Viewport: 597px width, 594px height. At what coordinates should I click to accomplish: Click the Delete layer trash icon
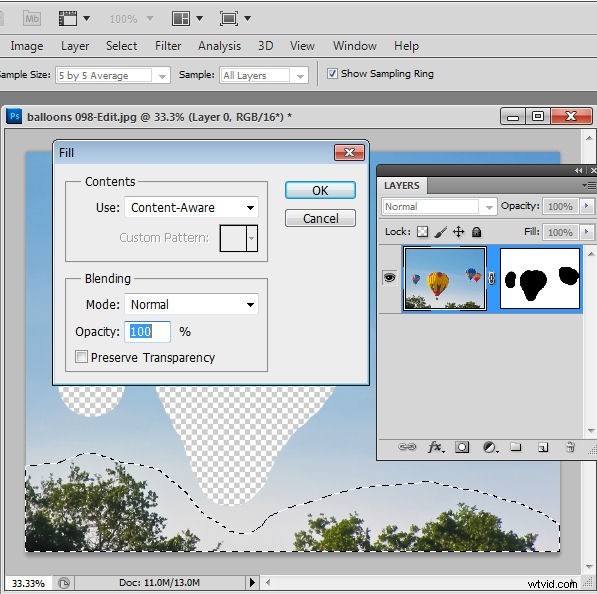point(570,447)
